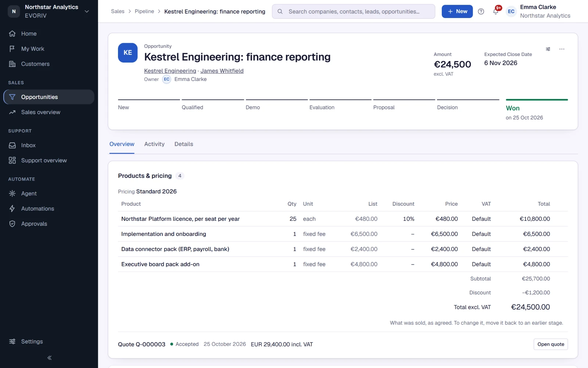Viewport: 588px width, 368px height.
Task: Switch to the Details tab
Action: [184, 144]
